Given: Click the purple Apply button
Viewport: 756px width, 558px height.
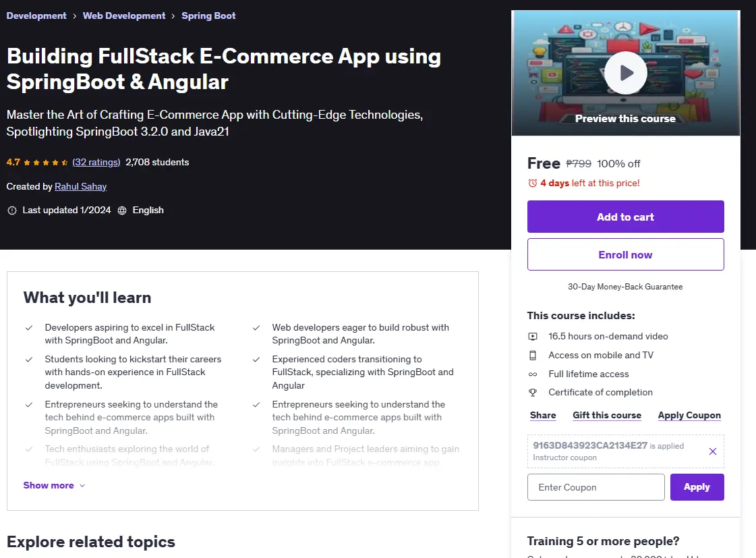Looking at the screenshot, I should [x=697, y=487].
